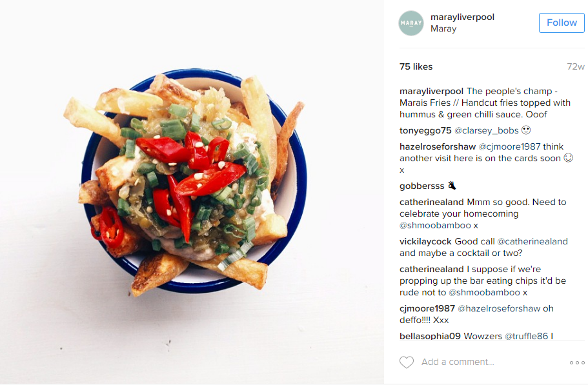The height and width of the screenshot is (385, 588).
Task: Like the post with the heart icon
Action: [407, 362]
